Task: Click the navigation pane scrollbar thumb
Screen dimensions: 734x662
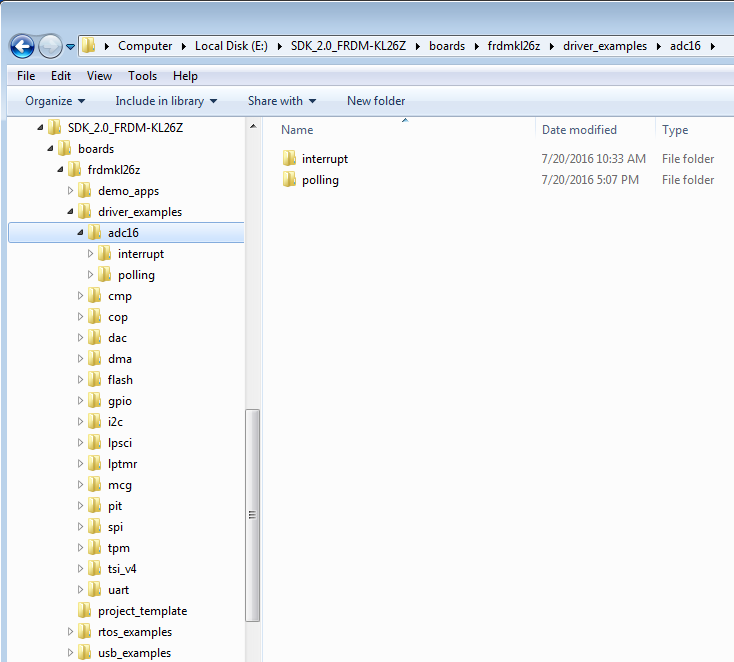Action: tap(252, 515)
